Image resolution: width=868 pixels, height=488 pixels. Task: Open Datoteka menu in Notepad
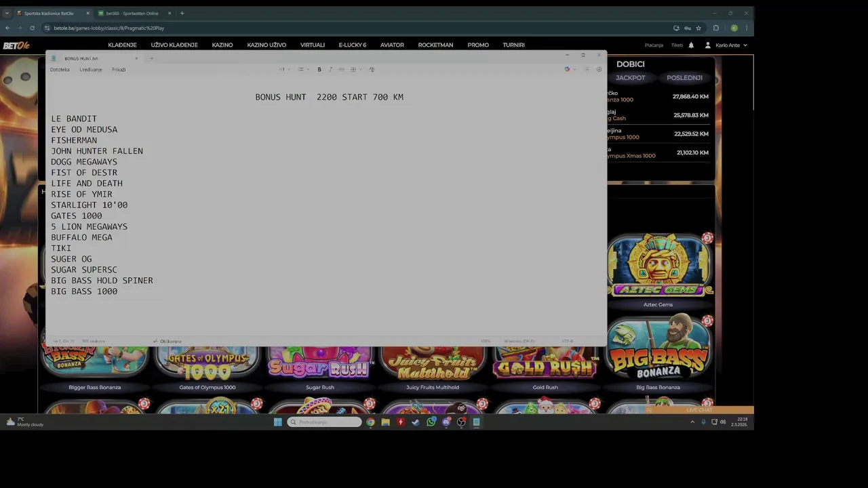(x=60, y=69)
